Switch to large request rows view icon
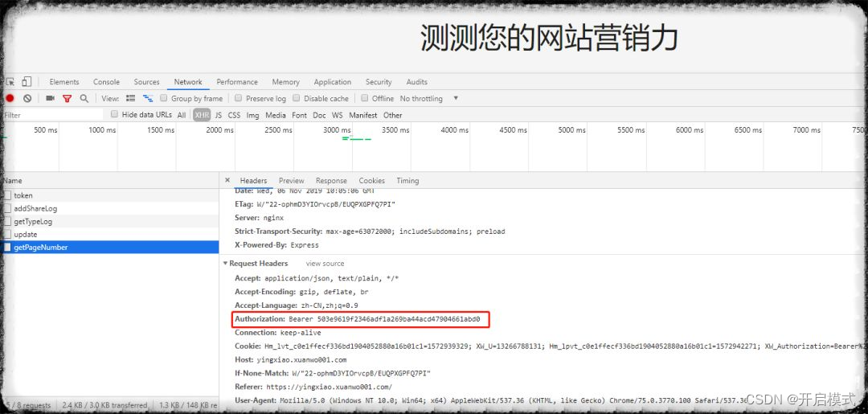Image resolution: width=868 pixels, height=414 pixels. coord(131,99)
